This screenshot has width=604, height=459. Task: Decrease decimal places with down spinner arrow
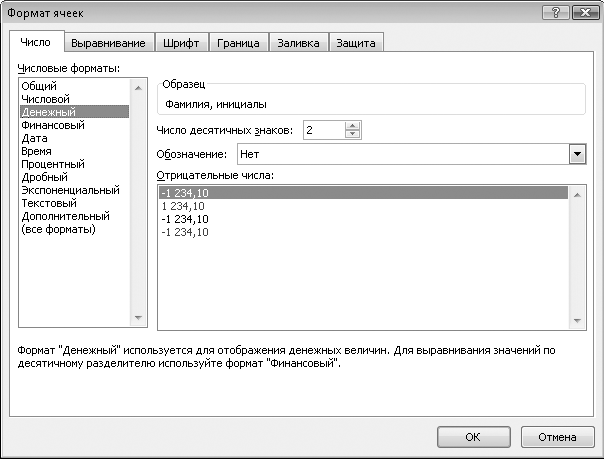[352, 134]
